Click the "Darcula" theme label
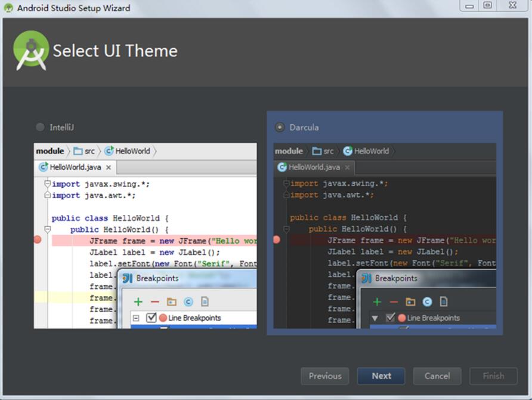This screenshot has width=532, height=400. pyautogui.click(x=304, y=127)
